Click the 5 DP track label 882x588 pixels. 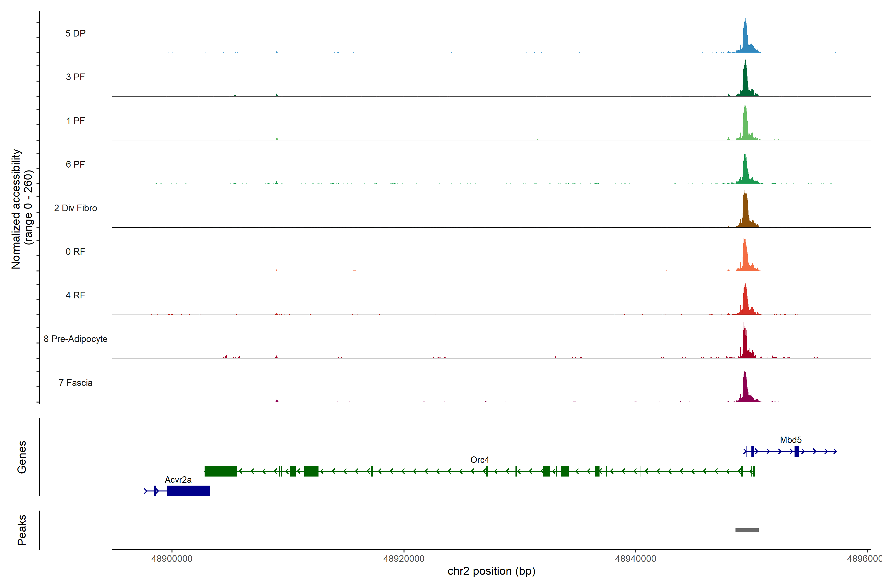click(75, 33)
